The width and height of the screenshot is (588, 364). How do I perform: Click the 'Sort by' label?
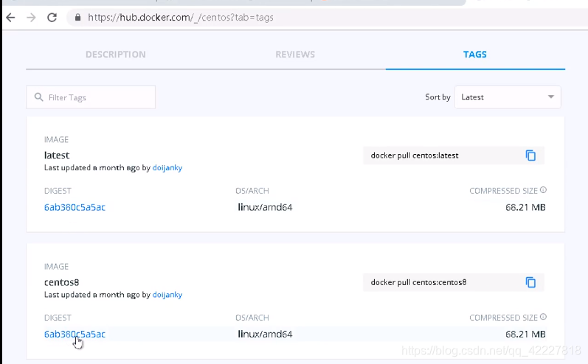(x=437, y=97)
